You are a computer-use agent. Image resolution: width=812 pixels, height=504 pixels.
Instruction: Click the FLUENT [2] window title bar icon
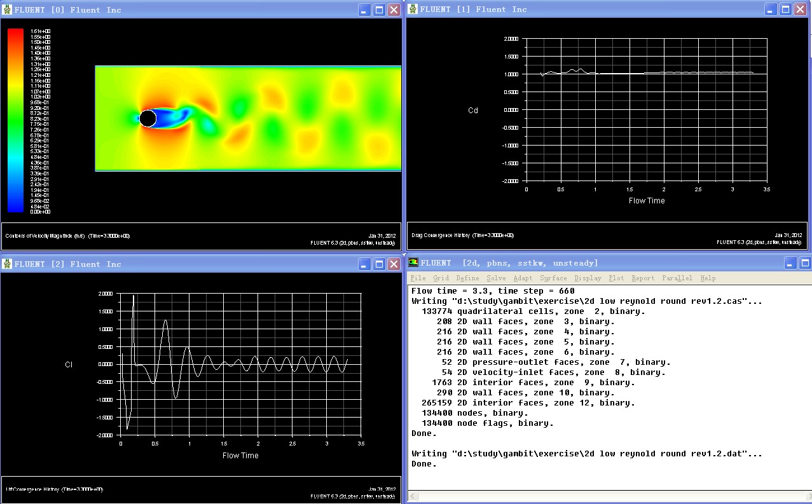coord(7,264)
